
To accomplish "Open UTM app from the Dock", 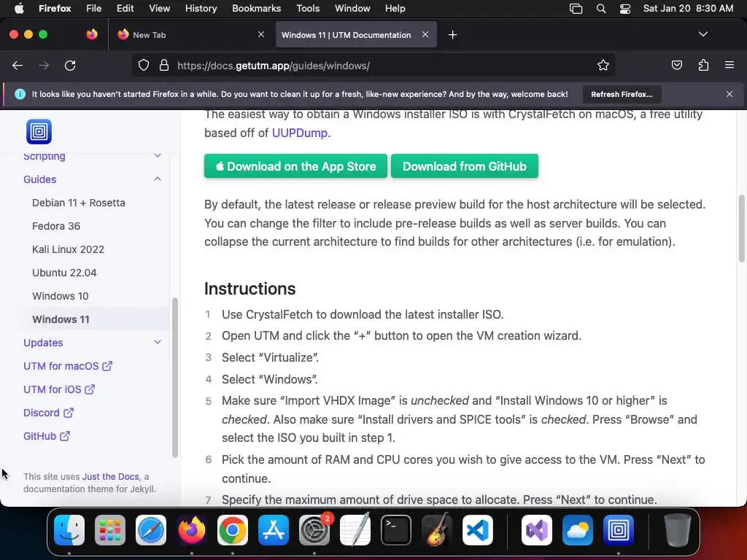I will pyautogui.click(x=619, y=530).
